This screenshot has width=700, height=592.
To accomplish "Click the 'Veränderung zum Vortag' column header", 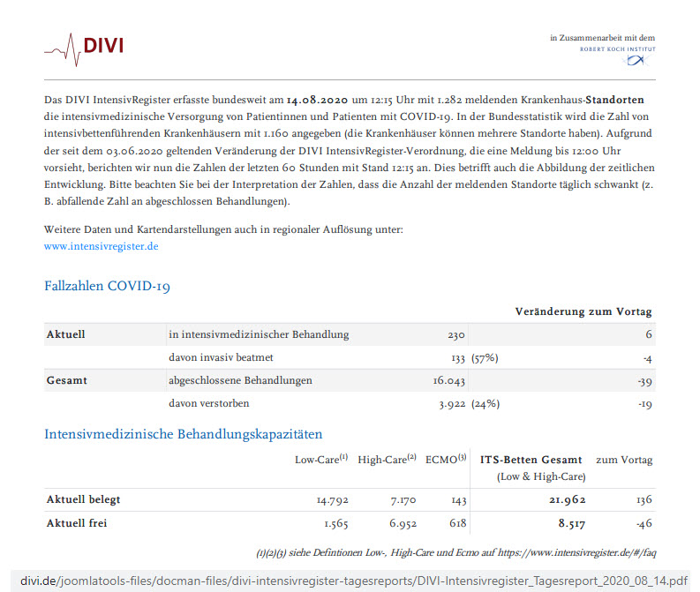I will click(583, 311).
